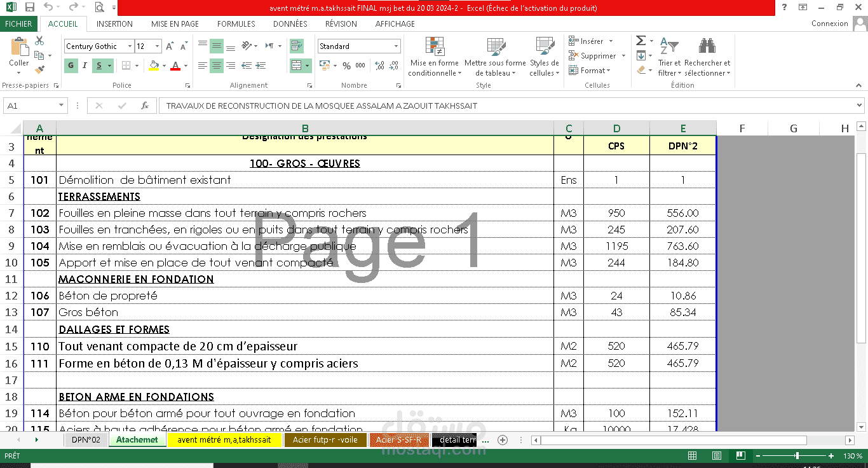Switch to the avent métré m,a,takhssait sheet
Image resolution: width=868 pixels, height=468 pixels.
click(x=224, y=440)
